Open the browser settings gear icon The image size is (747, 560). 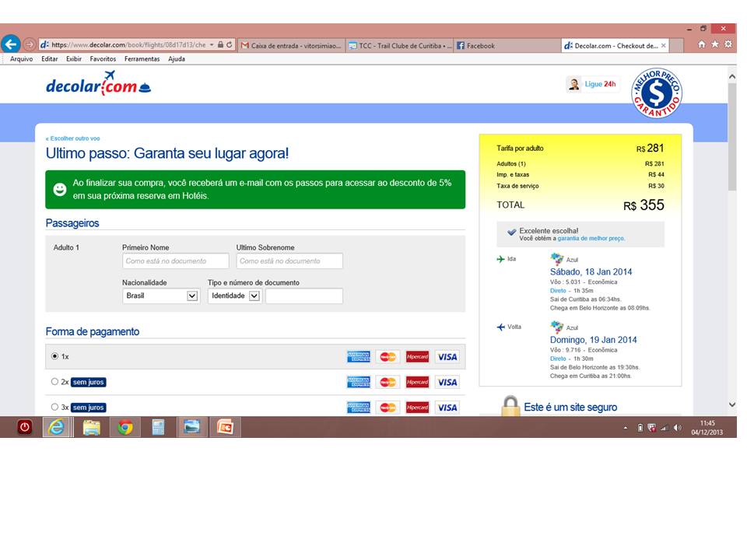(728, 44)
